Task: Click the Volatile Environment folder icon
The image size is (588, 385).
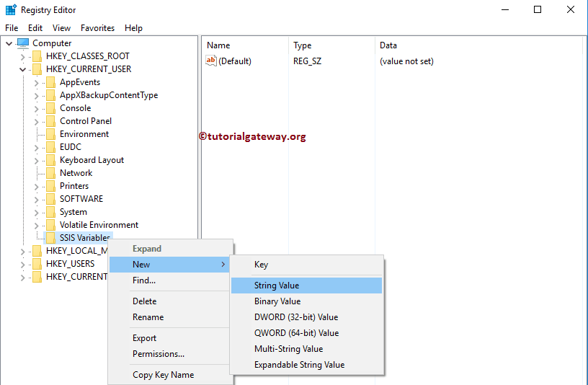Action: pos(50,225)
